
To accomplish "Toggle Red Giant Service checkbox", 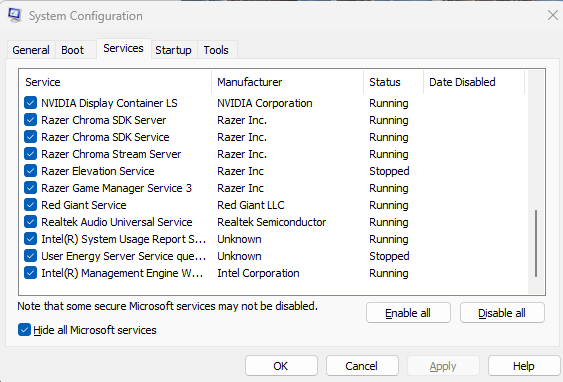I will [x=31, y=205].
